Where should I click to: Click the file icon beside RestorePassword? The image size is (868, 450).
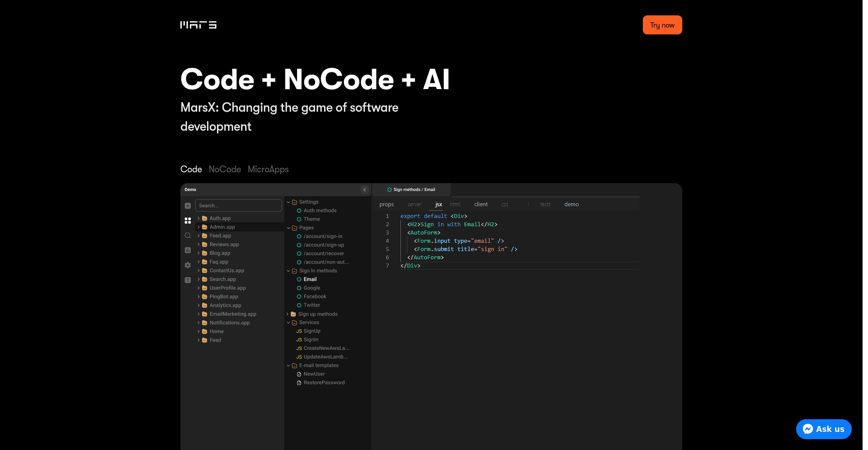[299, 383]
